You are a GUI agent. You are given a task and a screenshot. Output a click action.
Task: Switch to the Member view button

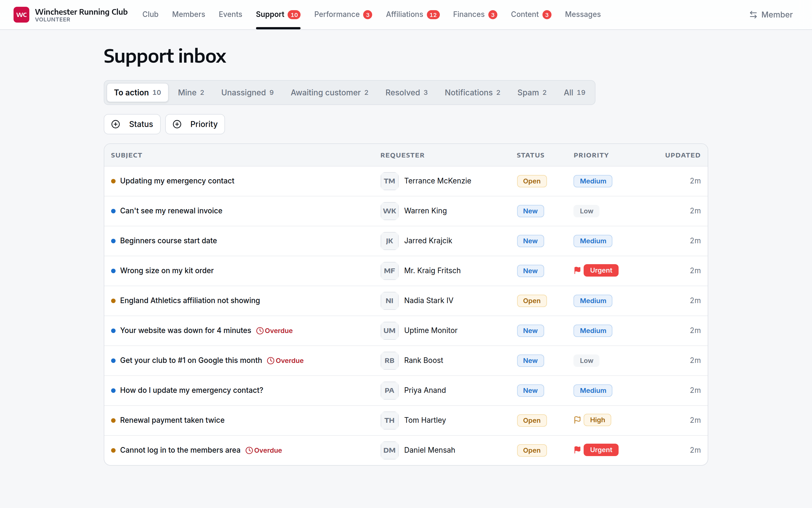(771, 15)
